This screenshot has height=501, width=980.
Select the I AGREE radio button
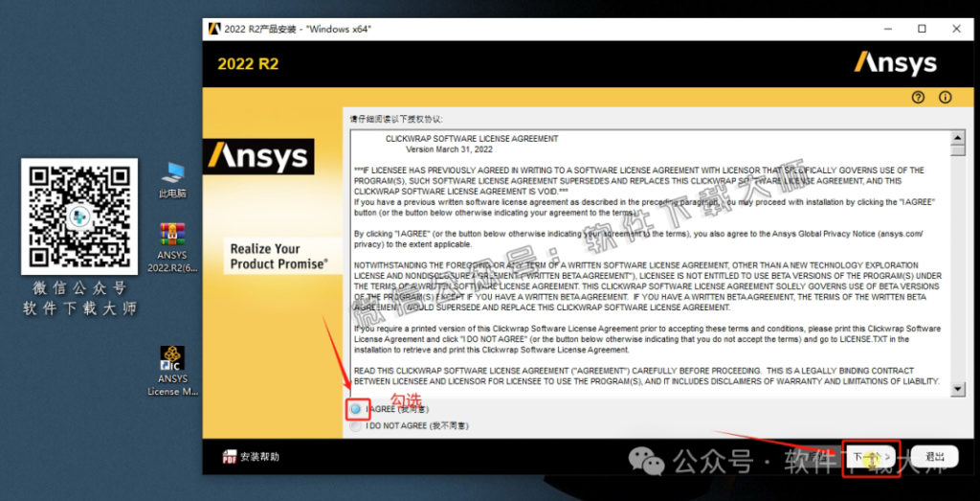click(x=356, y=409)
